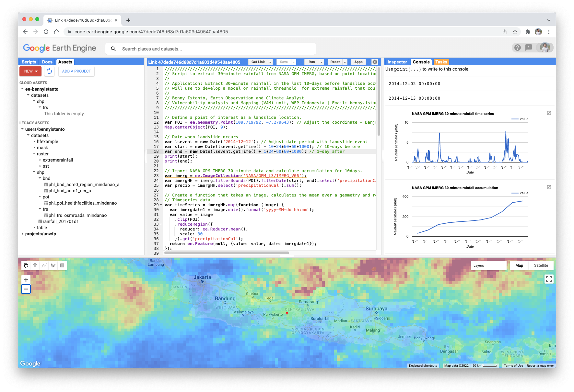Open Terms of Use link
Image resolution: width=574 pixels, height=392 pixels.
click(x=513, y=365)
